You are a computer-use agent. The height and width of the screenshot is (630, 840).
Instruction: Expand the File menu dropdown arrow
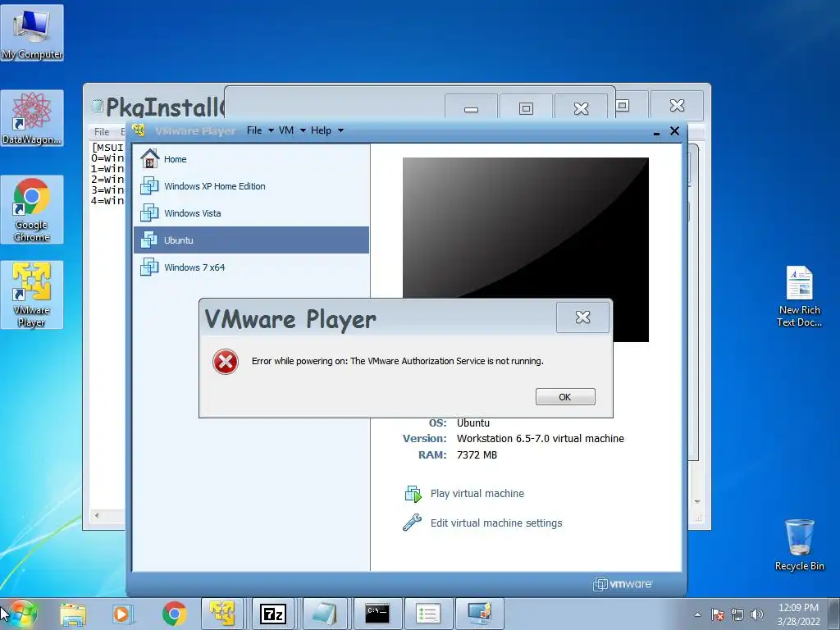271,130
